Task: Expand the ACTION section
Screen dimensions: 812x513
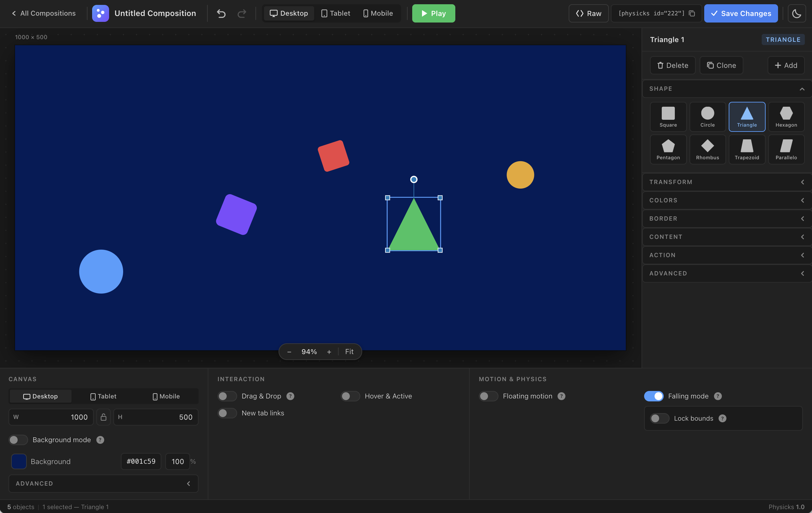Action: coord(727,255)
